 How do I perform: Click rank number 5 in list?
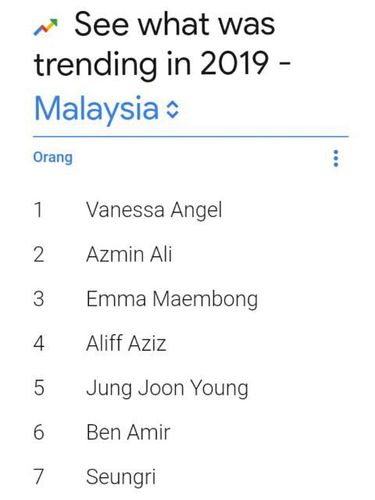tap(39, 388)
